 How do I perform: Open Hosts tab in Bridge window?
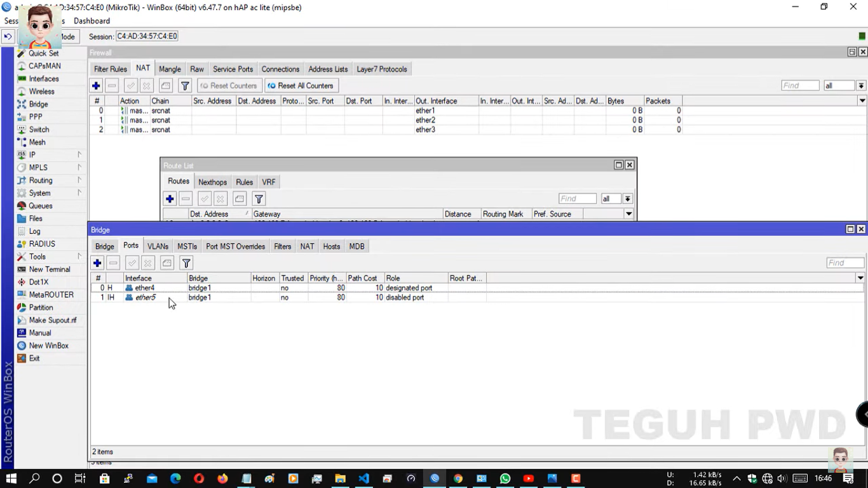click(x=331, y=247)
